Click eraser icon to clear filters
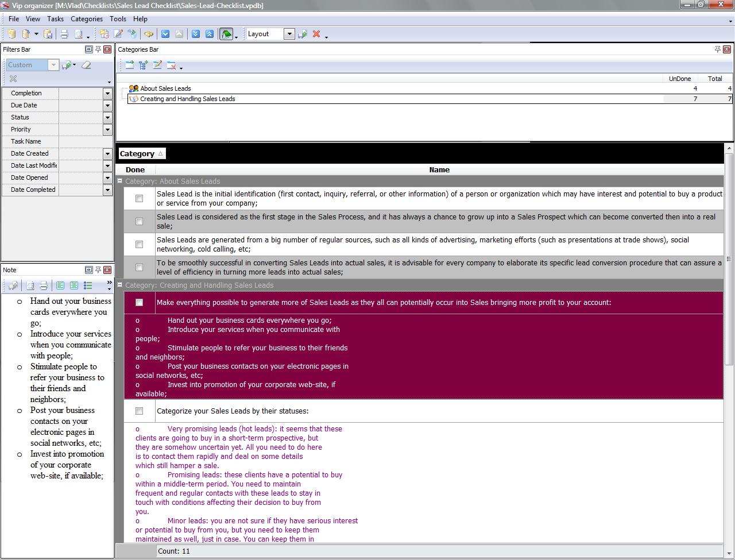The width and height of the screenshot is (735, 560). (x=86, y=65)
